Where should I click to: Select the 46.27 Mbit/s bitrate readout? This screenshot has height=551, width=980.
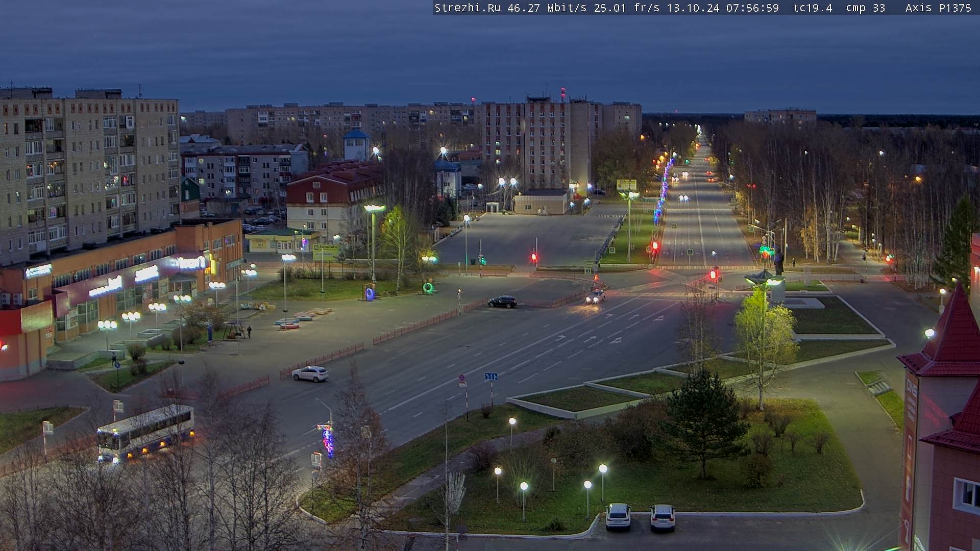pyautogui.click(x=547, y=8)
